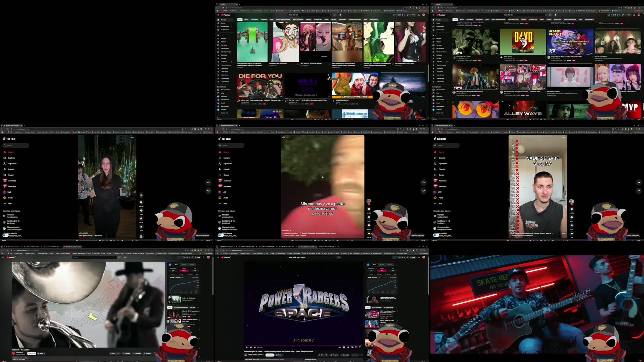Go to next video in 'Mis compás' TikTok window
Screen dimensions: 644x362
423,191
